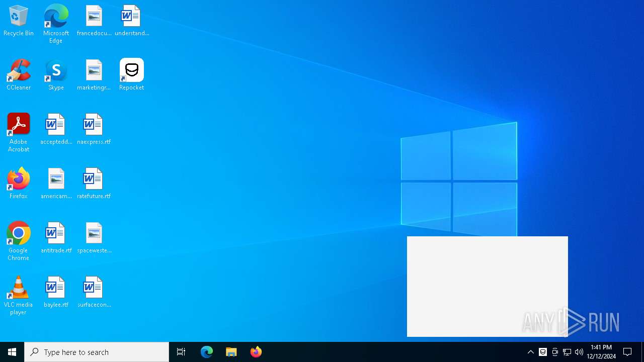Image resolution: width=644 pixels, height=362 pixels.
Task: Open the Repocket app shortcut
Action: click(x=132, y=75)
